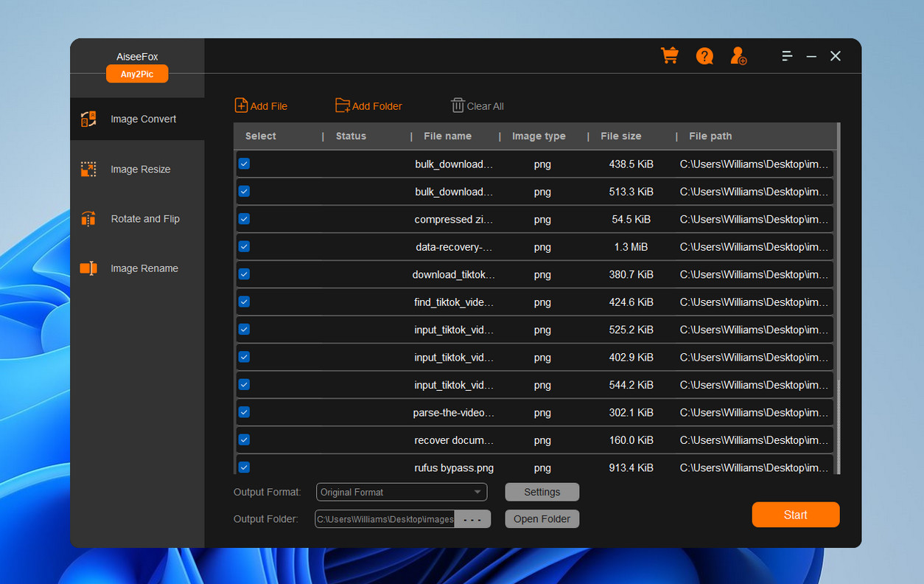The width and height of the screenshot is (924, 584).
Task: Uncheck the 513.3 KiB bulk_download file
Action: [x=244, y=191]
